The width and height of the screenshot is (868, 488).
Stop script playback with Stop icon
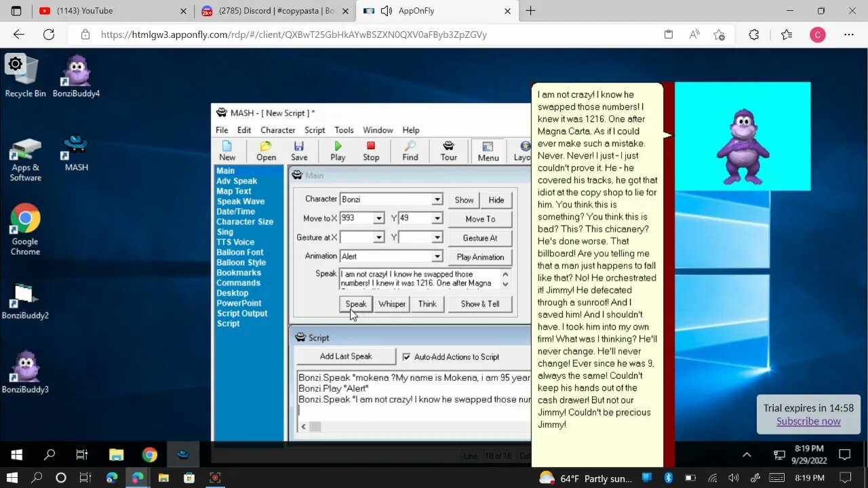tap(371, 150)
